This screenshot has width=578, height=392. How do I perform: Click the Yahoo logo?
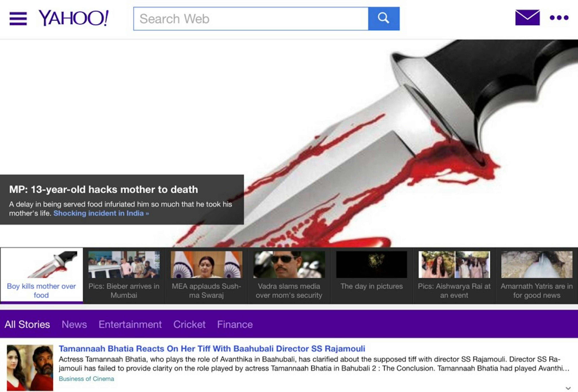click(73, 18)
